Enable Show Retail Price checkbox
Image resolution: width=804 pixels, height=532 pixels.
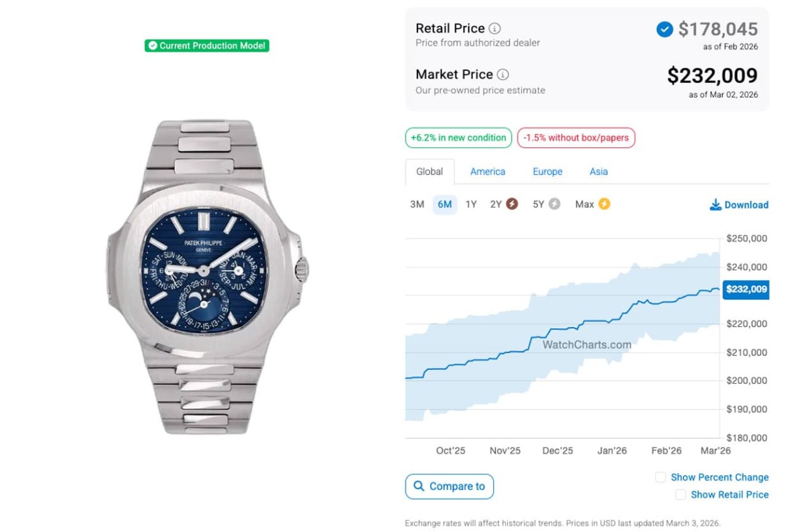tap(681, 494)
